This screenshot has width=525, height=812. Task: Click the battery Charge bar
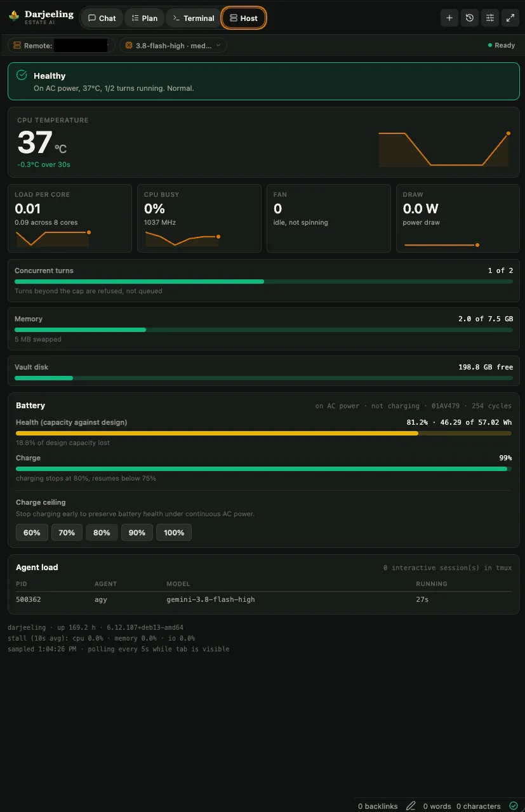coord(263,469)
